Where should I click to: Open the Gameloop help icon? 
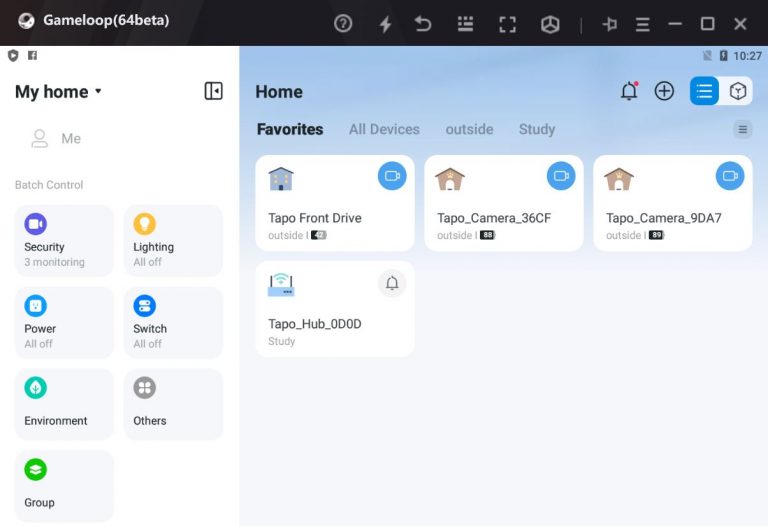click(343, 23)
